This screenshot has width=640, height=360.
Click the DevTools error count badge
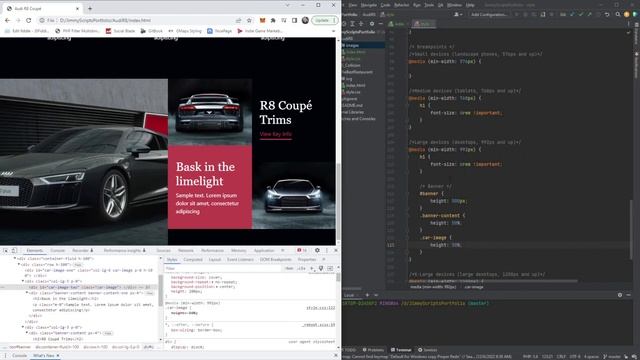coord(302,250)
